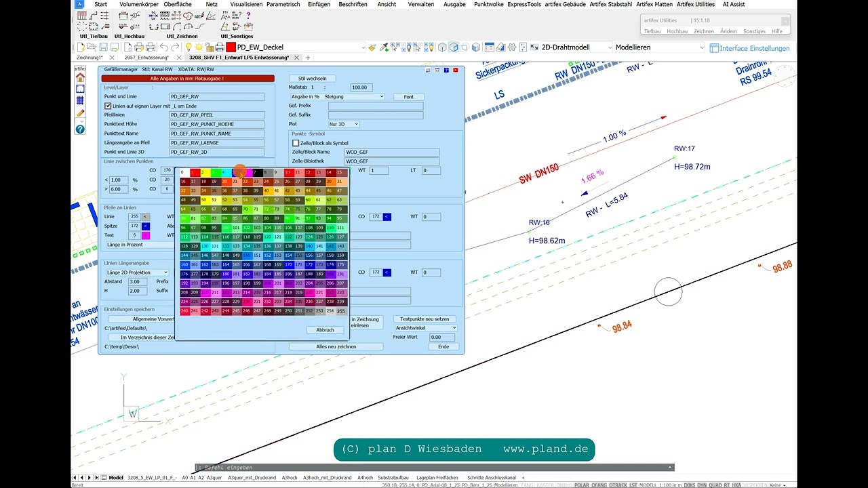This screenshot has width=868, height=488.
Task: Click the save diskette icon
Action: click(104, 47)
